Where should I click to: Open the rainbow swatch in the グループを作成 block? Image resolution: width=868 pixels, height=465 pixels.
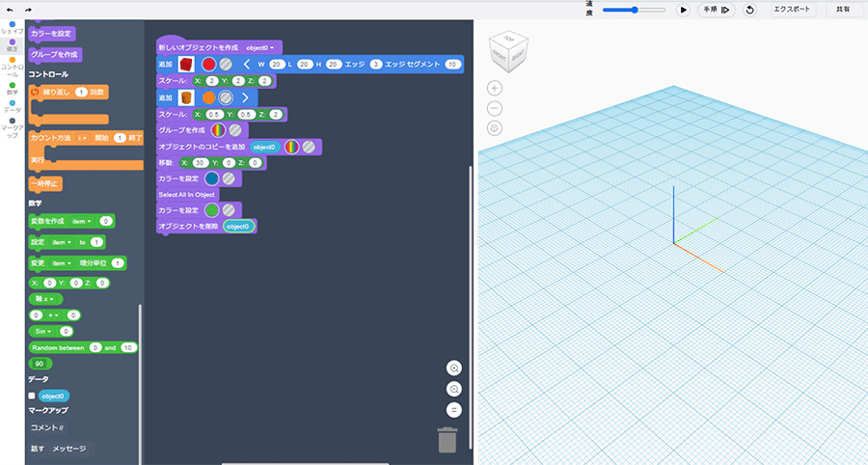coord(219,130)
